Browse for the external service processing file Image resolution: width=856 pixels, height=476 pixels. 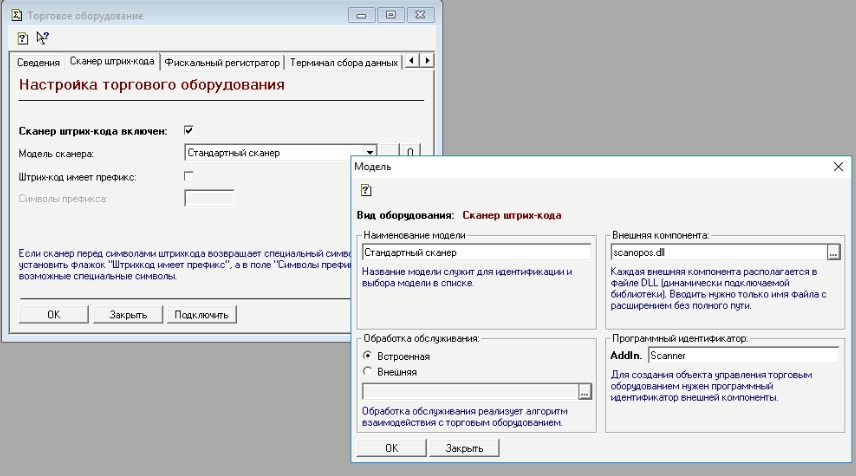(585, 392)
